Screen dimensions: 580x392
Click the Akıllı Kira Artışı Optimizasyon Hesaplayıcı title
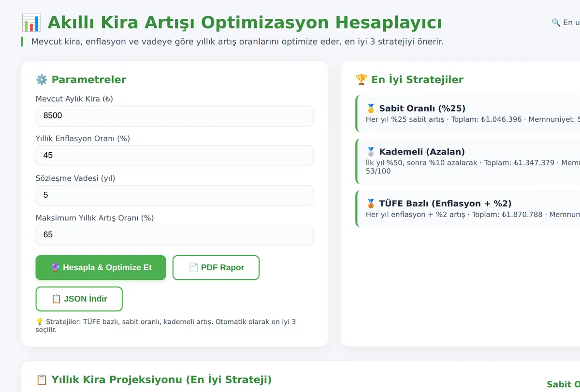(232, 23)
